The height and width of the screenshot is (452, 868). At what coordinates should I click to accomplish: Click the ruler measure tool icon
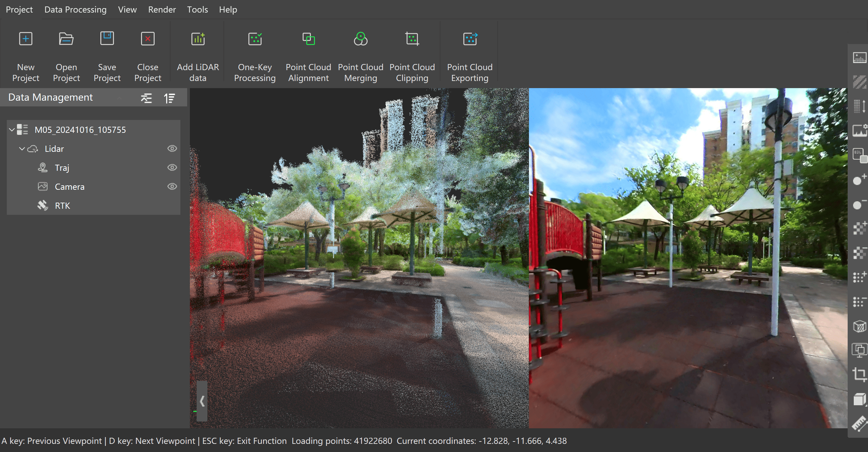pyautogui.click(x=859, y=423)
